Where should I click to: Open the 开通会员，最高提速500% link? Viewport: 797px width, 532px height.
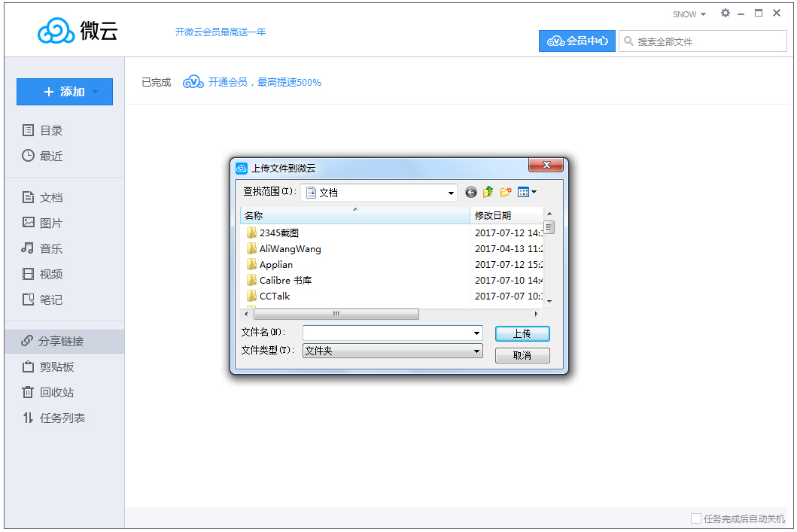[x=264, y=82]
